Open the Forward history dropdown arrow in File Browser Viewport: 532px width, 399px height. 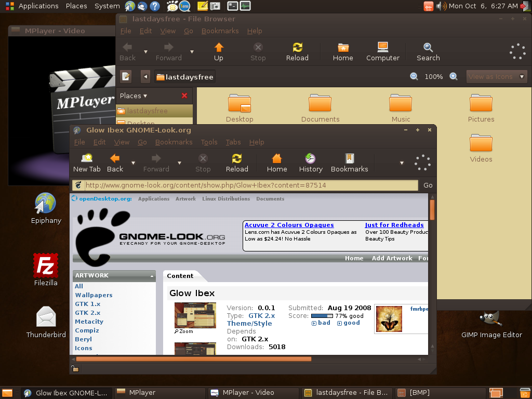click(x=192, y=52)
